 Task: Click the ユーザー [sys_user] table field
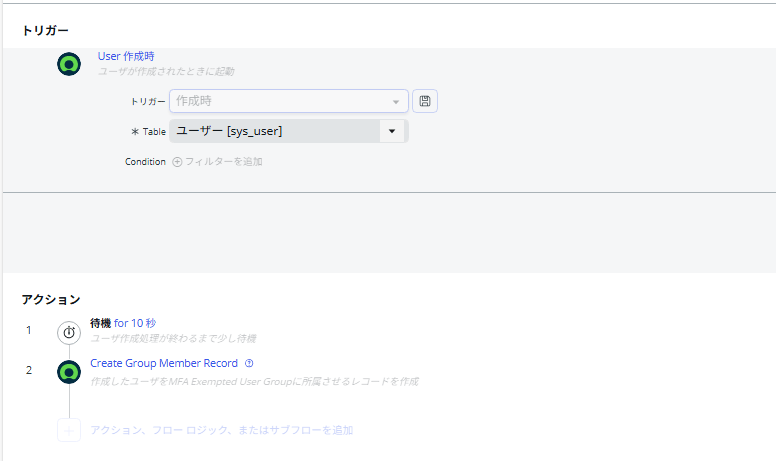[x=275, y=131]
